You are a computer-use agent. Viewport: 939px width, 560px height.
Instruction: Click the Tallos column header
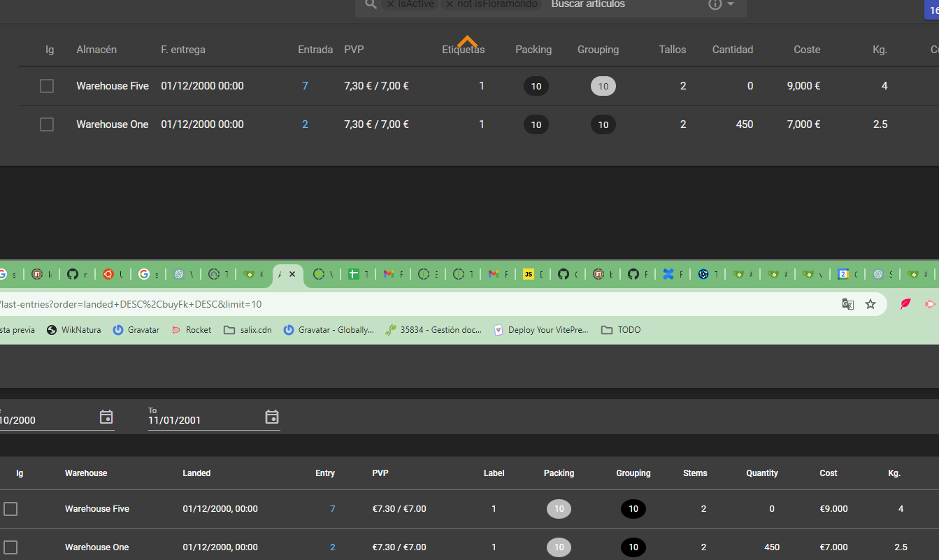click(673, 50)
